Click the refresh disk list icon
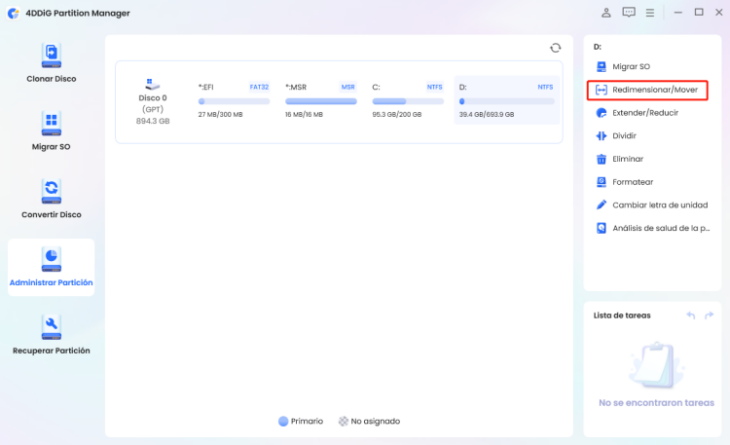Viewport: 730px width, 445px height. [x=555, y=48]
